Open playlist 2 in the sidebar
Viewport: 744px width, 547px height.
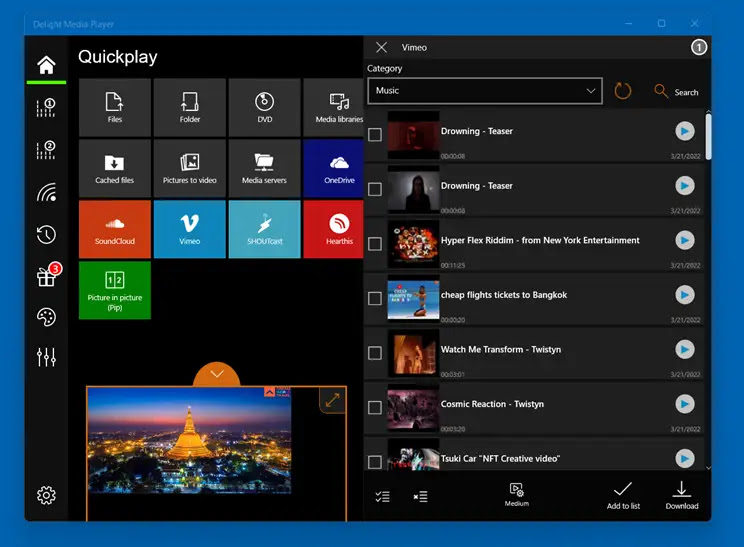coord(46,150)
